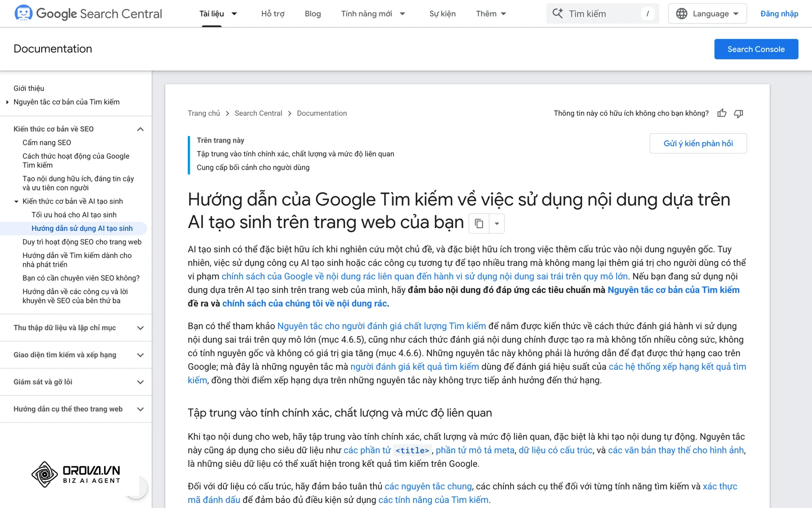Open the copy page dropdown arrow
The height and width of the screenshot is (508, 812).
pos(497,224)
